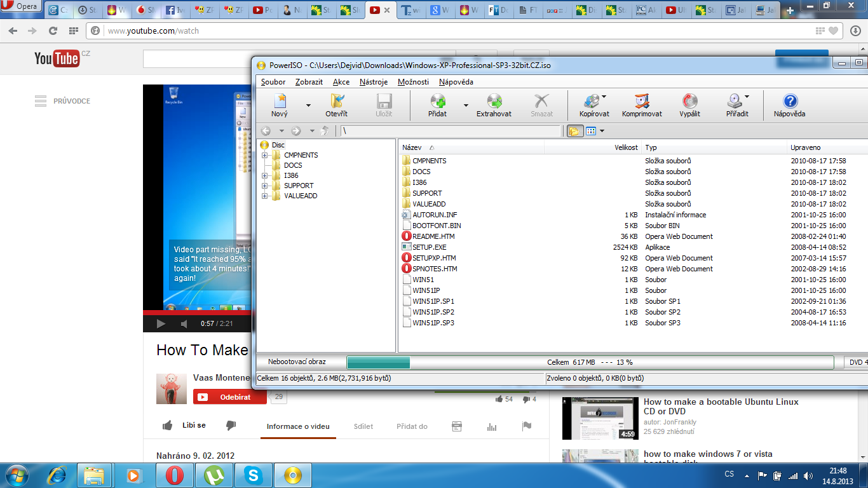
Task: Open the Nástroje menu
Action: tap(373, 82)
